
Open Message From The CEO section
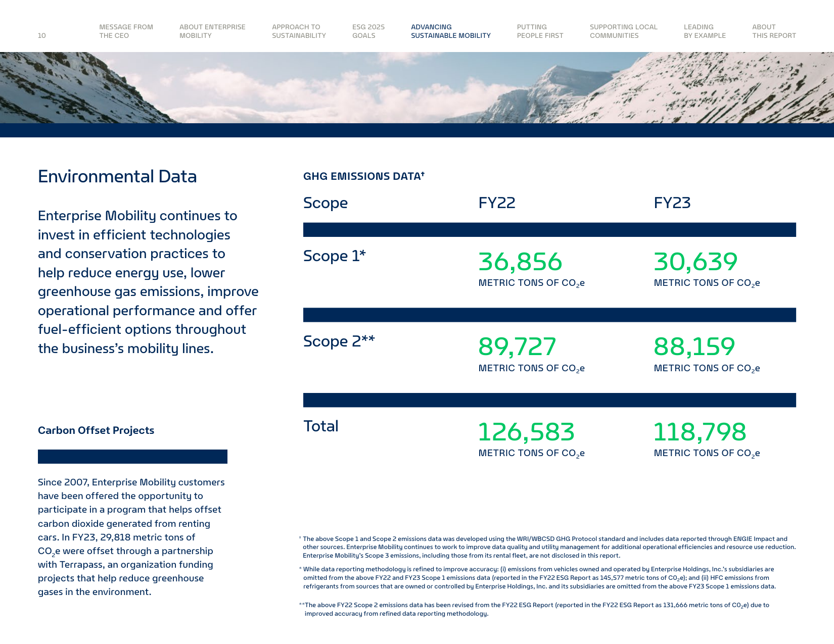126,31
